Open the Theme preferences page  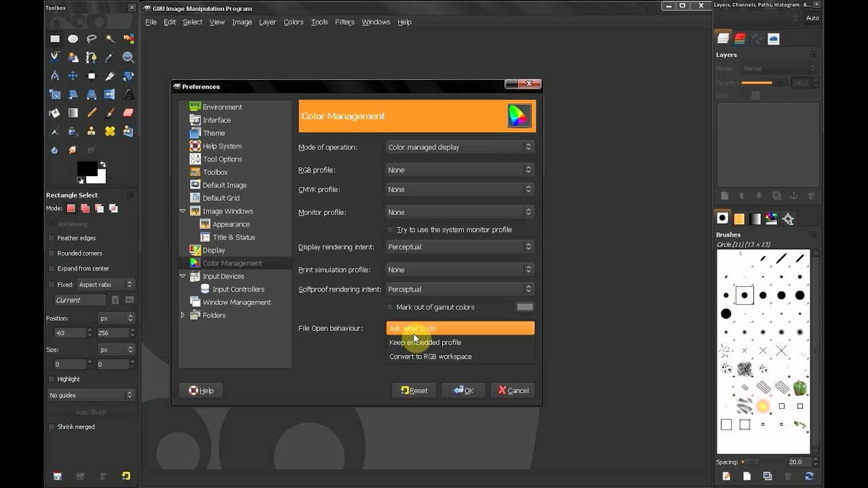tap(214, 133)
